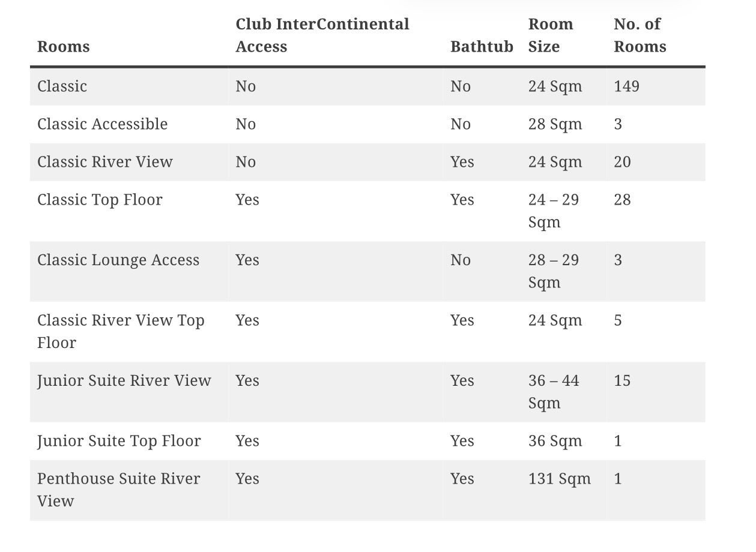Select the 36 – 44 Sqm size cell

point(553,392)
